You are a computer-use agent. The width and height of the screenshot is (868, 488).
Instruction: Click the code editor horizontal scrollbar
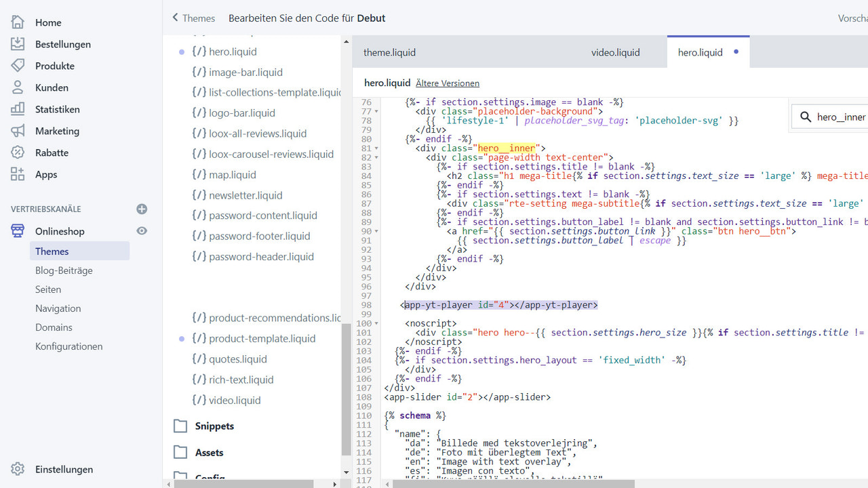click(x=513, y=484)
